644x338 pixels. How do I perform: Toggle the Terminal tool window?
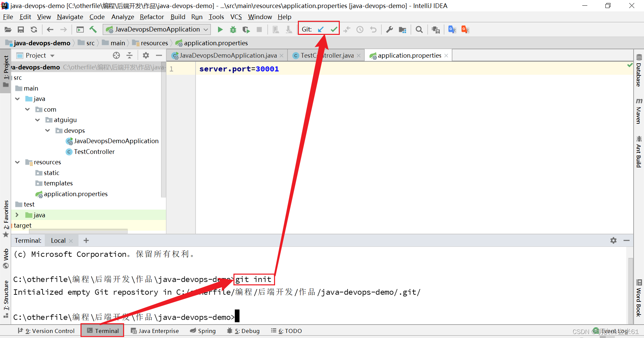[103, 331]
